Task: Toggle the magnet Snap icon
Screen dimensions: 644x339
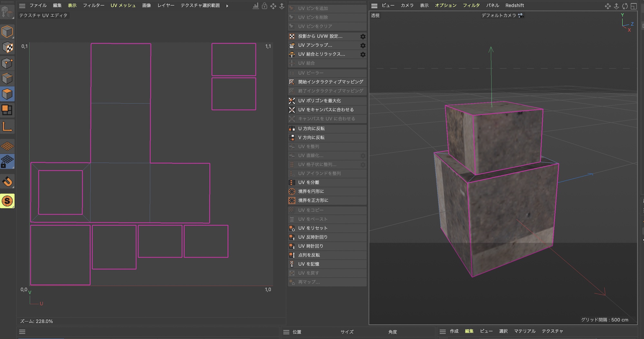Action: tap(7, 182)
